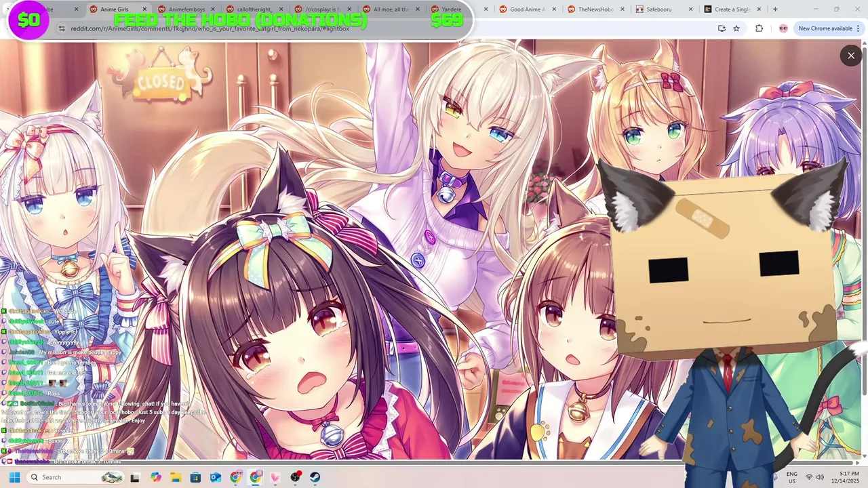
Task: Switch to the Animefemboys tab
Action: [x=185, y=9]
